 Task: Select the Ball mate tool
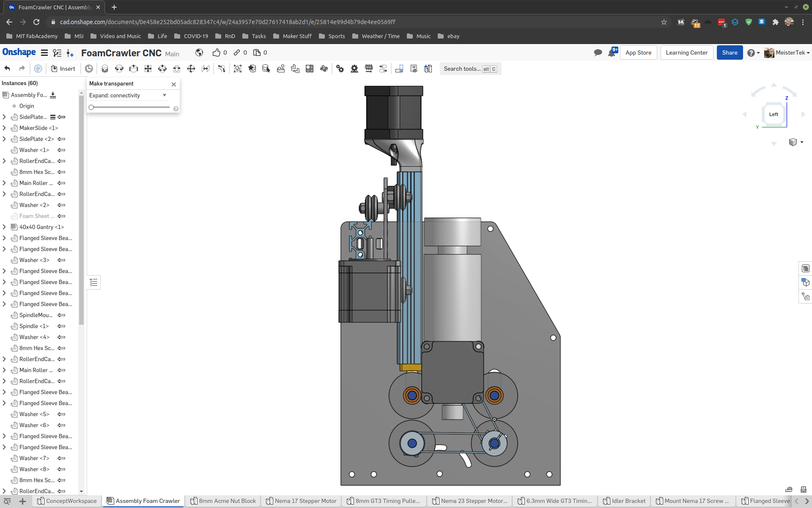(191, 69)
